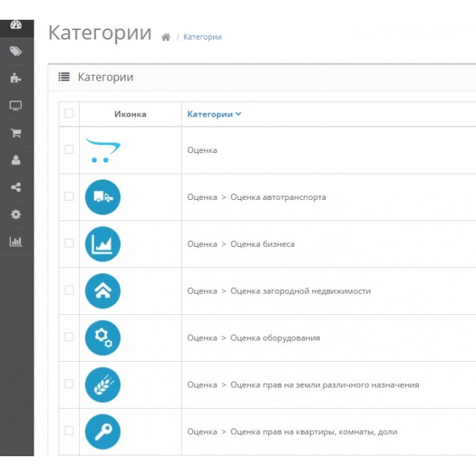This screenshot has width=476, height=476.
Task: Go to home via breadcrumb house icon
Action: (166, 37)
